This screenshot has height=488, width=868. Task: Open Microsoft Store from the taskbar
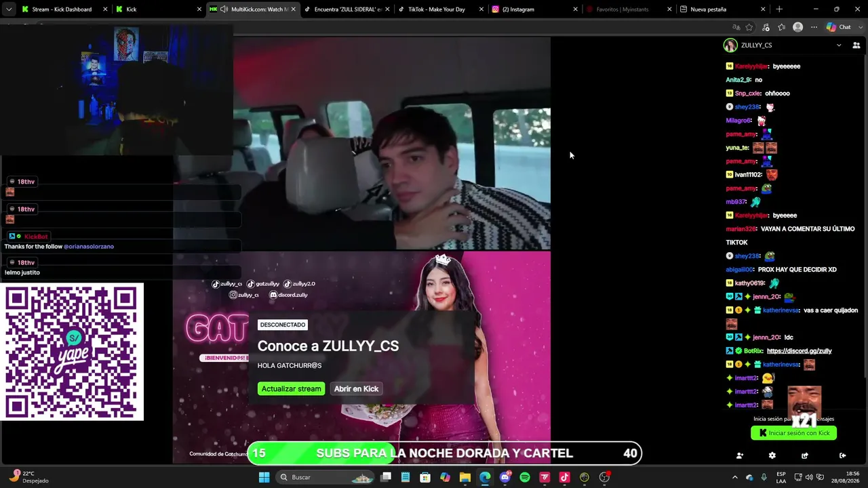coord(425,477)
